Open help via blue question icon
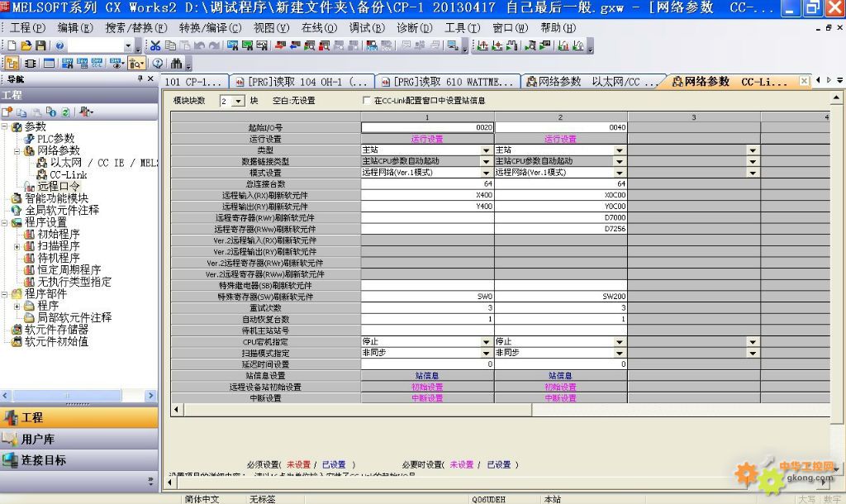 pyautogui.click(x=59, y=46)
